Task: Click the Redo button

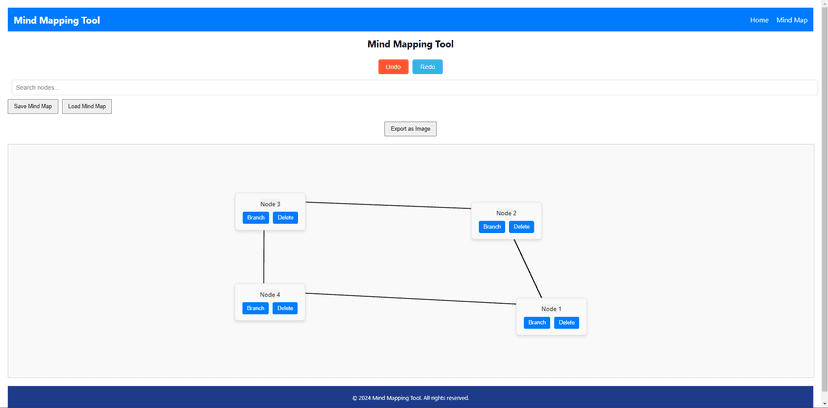Action: [427, 67]
